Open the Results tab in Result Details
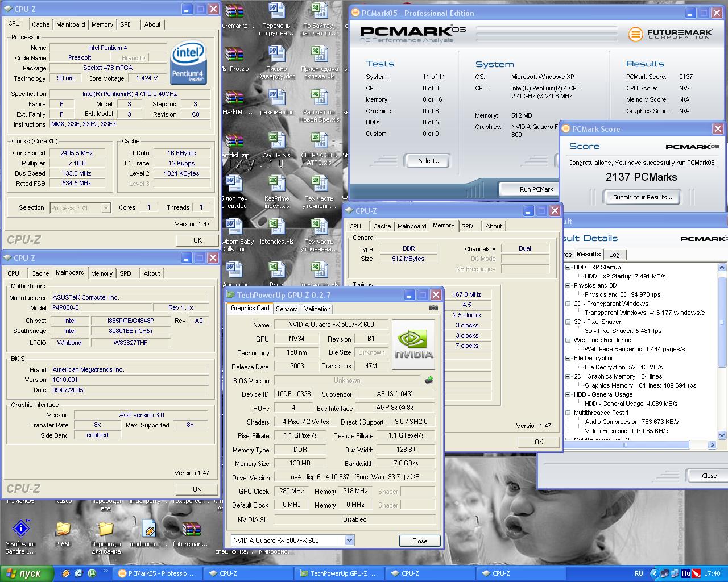728x582 pixels. click(588, 254)
